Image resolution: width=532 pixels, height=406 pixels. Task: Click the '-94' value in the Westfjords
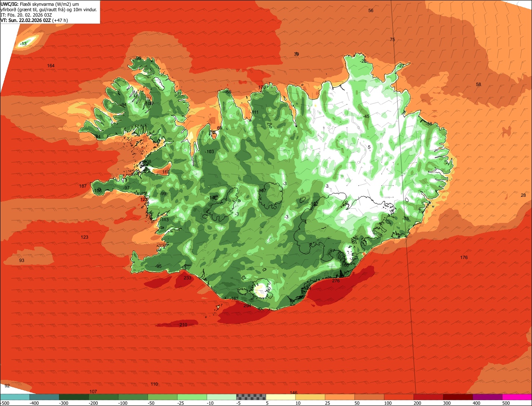pos(123,105)
